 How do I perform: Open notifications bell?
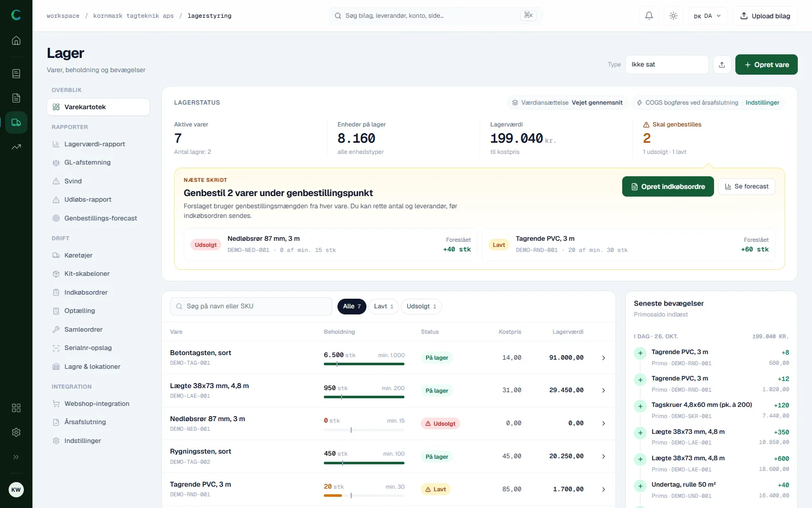point(649,16)
